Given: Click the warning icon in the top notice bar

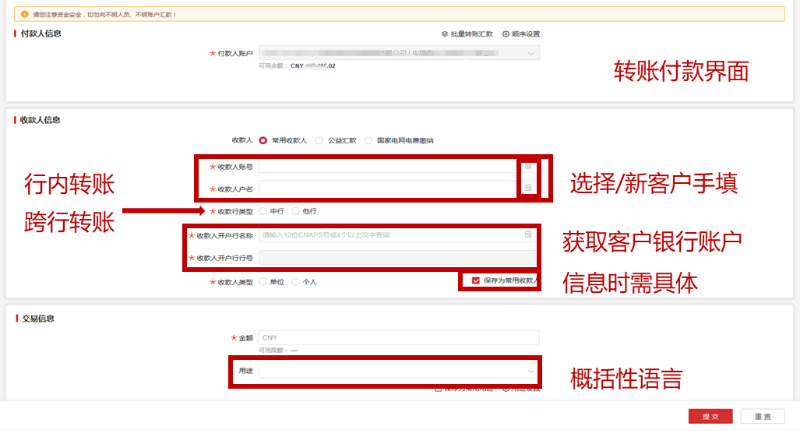Looking at the screenshot, I should tap(25, 15).
